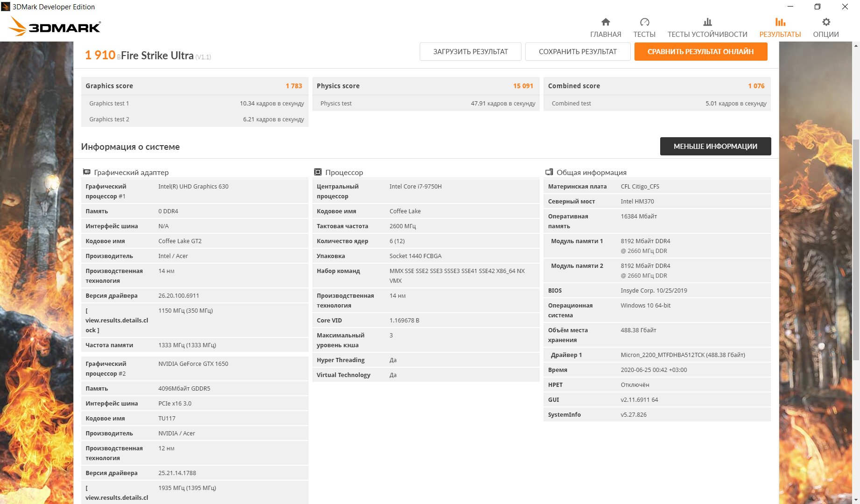Collapse details with МЕНЬШЕ ИНФОРМАЦИИ button
860x504 pixels.
coord(715,147)
